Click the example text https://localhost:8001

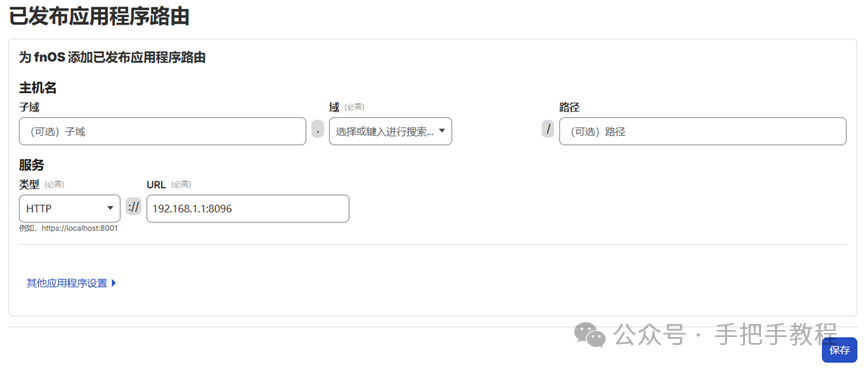pos(79,227)
